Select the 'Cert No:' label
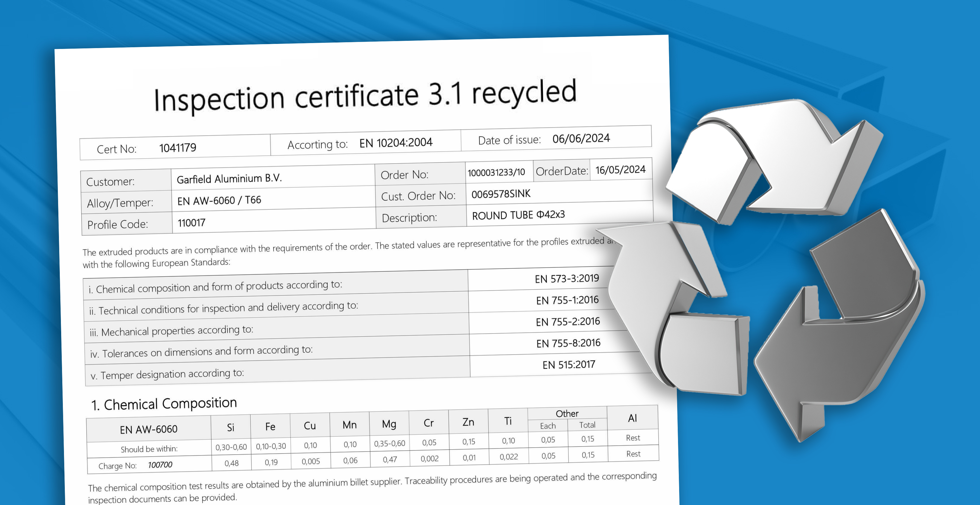This screenshot has height=505, width=980. coord(116,149)
